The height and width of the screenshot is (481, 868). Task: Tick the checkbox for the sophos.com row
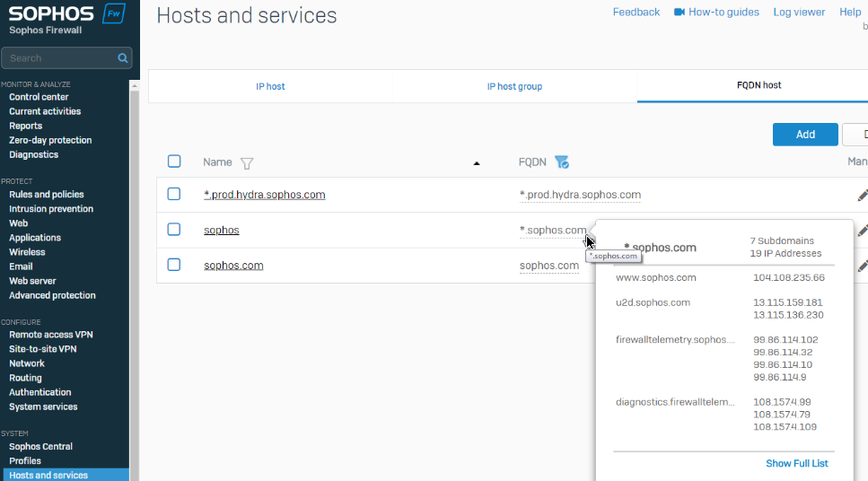(174, 265)
